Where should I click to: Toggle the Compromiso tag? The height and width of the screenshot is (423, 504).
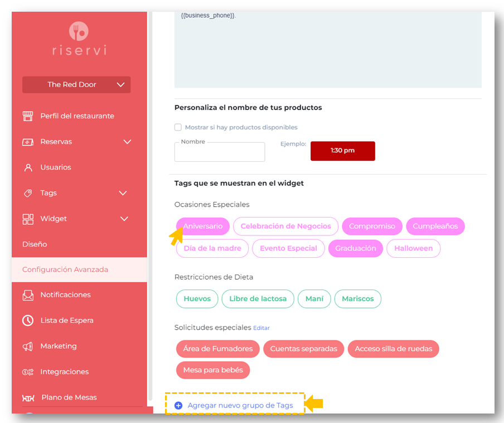[372, 226]
